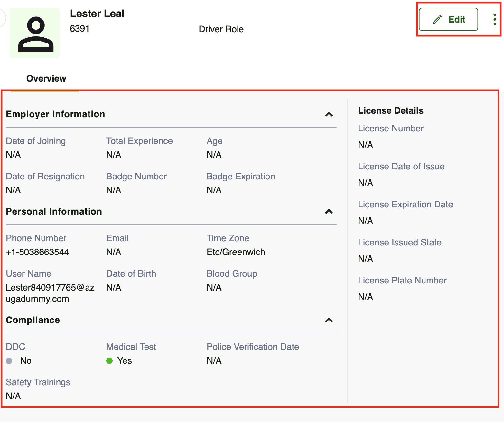Click the username email address
This screenshot has height=422, width=504.
(50, 293)
